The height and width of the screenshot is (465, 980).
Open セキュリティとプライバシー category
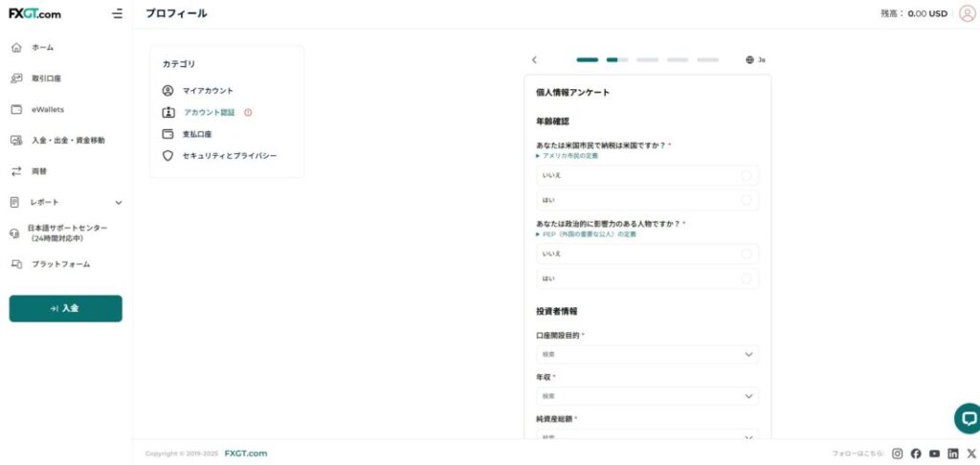(x=229, y=155)
